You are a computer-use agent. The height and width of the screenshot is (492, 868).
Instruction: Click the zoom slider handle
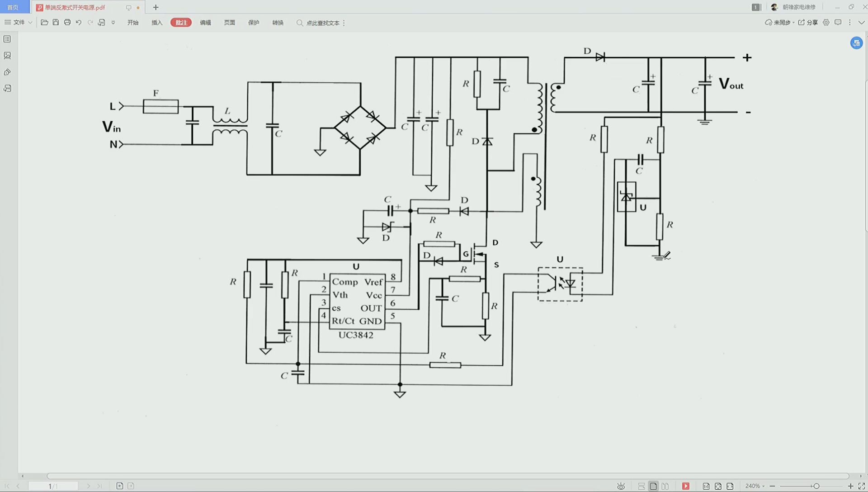[x=816, y=486]
